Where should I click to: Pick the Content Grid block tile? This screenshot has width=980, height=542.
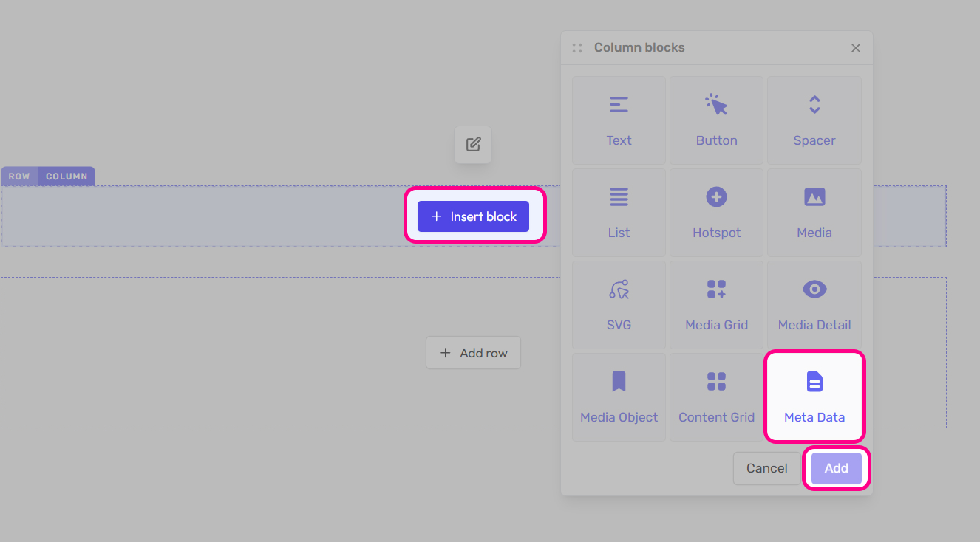tap(716, 397)
